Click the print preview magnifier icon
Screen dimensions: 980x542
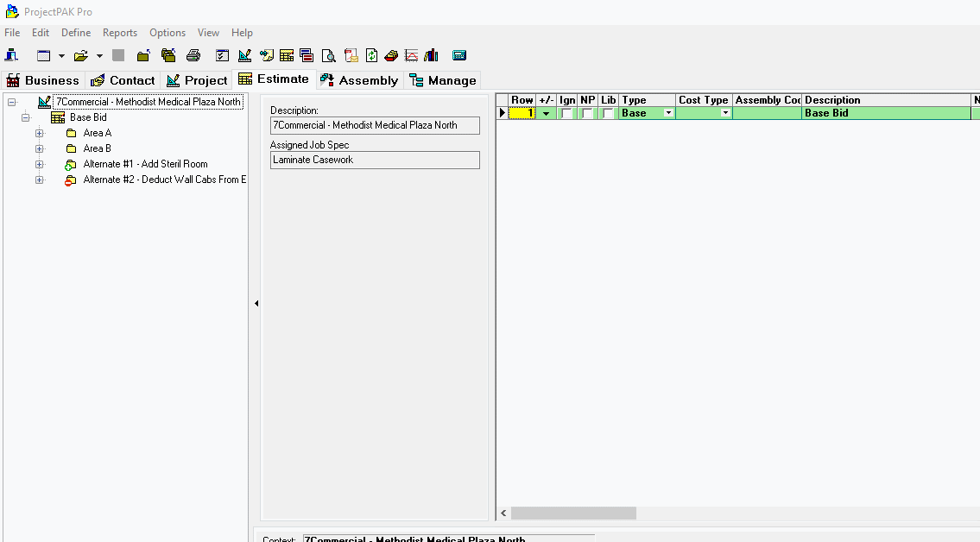point(328,56)
